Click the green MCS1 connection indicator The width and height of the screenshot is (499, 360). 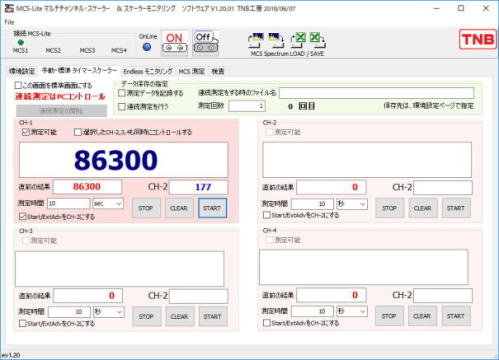click(x=20, y=42)
